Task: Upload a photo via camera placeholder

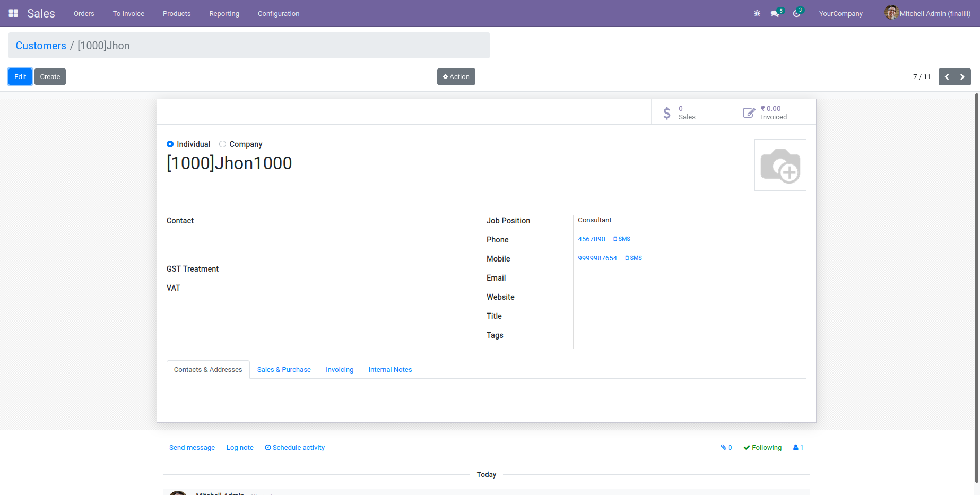Action: tap(780, 165)
